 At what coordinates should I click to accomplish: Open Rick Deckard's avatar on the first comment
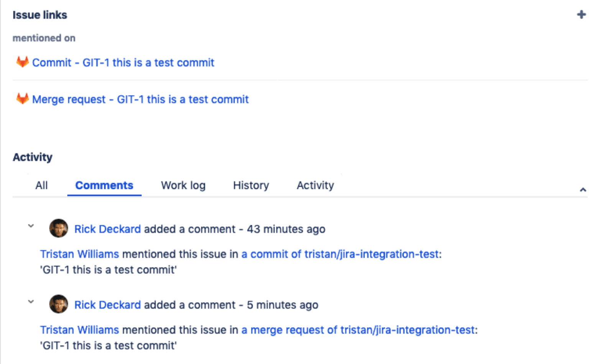[x=58, y=228]
